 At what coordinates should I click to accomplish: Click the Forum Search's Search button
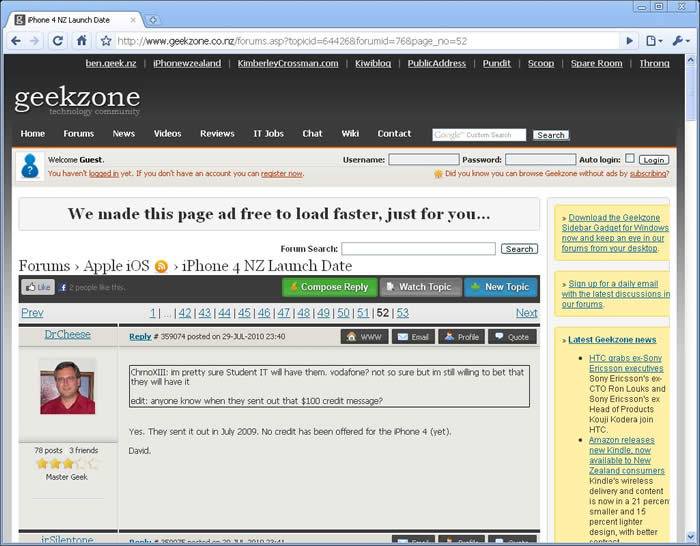pos(519,249)
